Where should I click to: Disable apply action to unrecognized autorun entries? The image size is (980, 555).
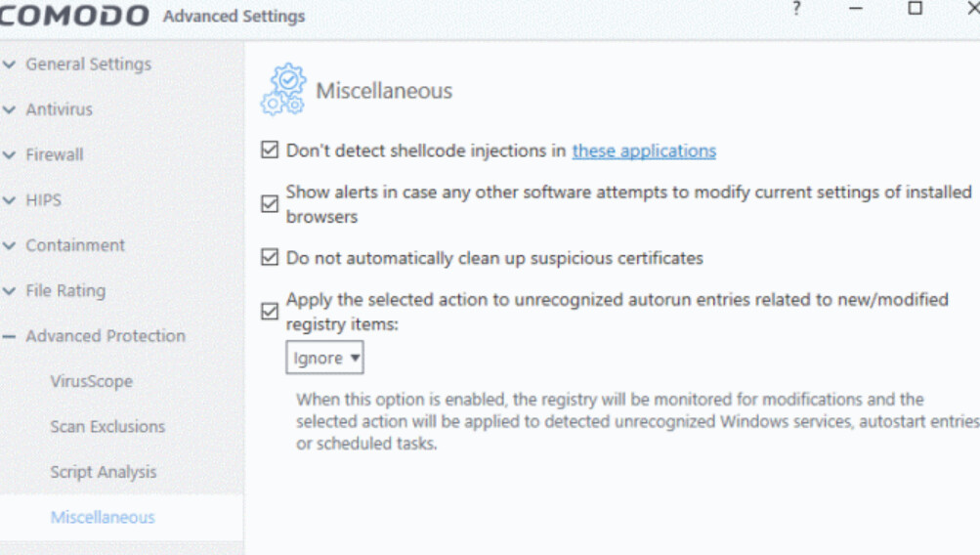coord(270,312)
